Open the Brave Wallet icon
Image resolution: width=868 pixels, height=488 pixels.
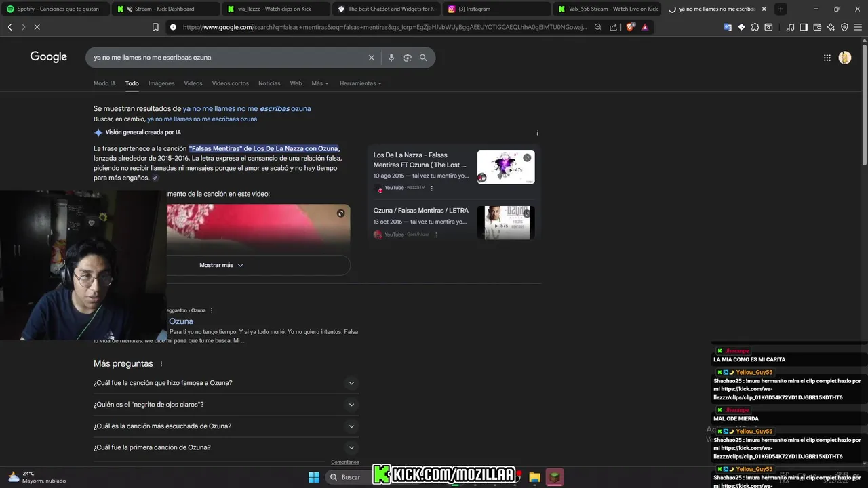(817, 27)
